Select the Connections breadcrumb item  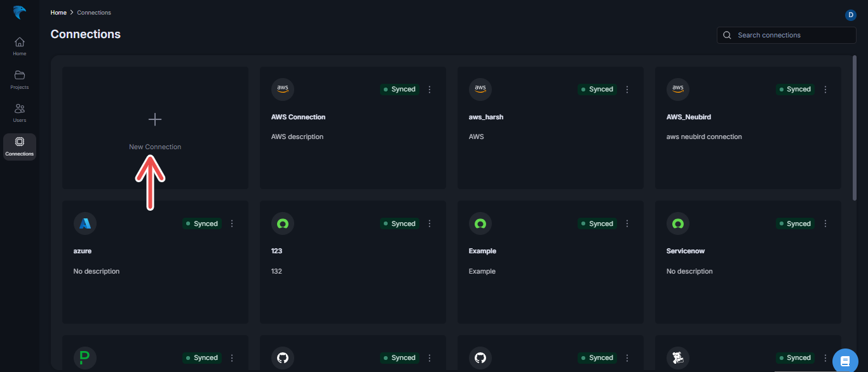tap(93, 12)
